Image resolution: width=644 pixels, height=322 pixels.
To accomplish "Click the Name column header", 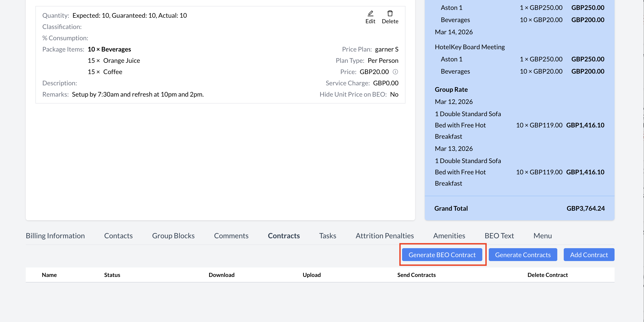I will pos(49,275).
